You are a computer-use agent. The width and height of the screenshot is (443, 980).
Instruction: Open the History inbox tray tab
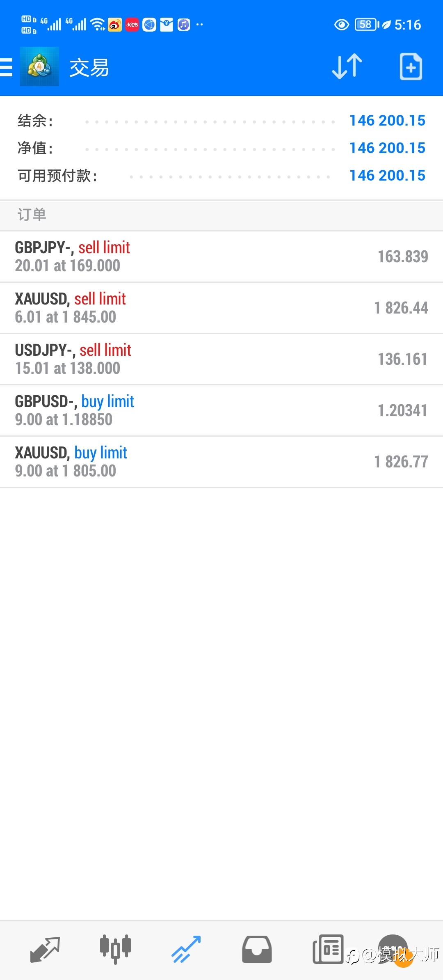[x=257, y=949]
